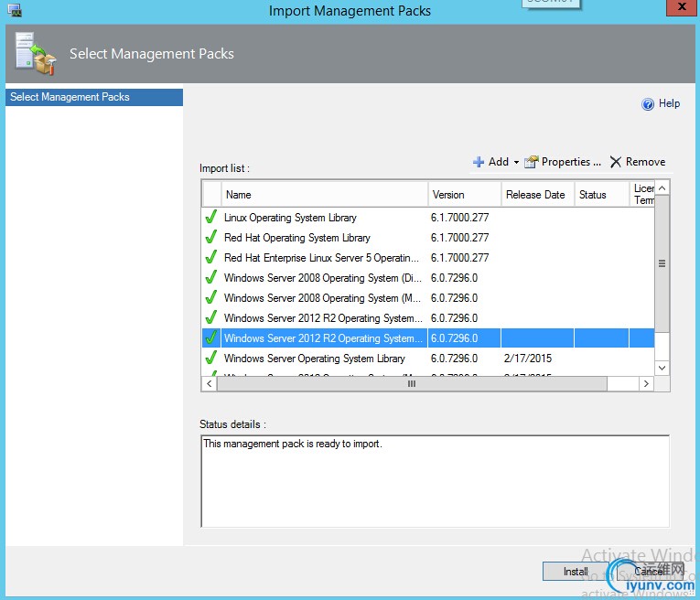Screen dimensions: 700x600
Task: Select Linux Operating System Library row
Action: pyautogui.click(x=428, y=218)
